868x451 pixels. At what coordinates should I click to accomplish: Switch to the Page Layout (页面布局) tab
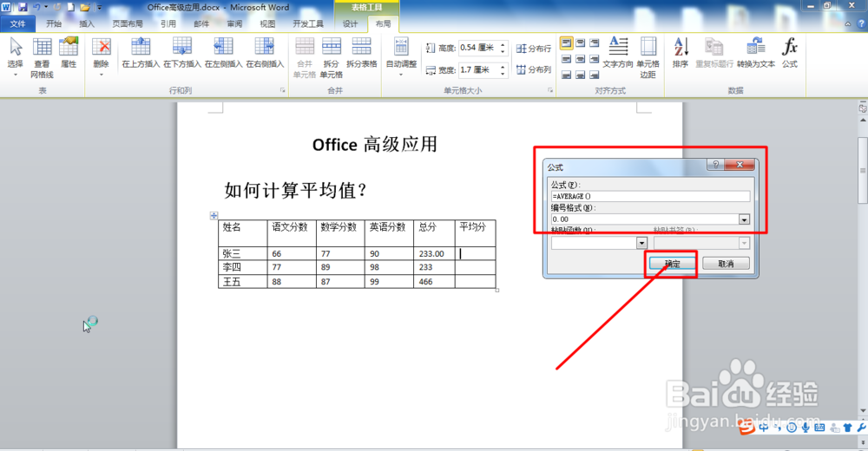(128, 23)
